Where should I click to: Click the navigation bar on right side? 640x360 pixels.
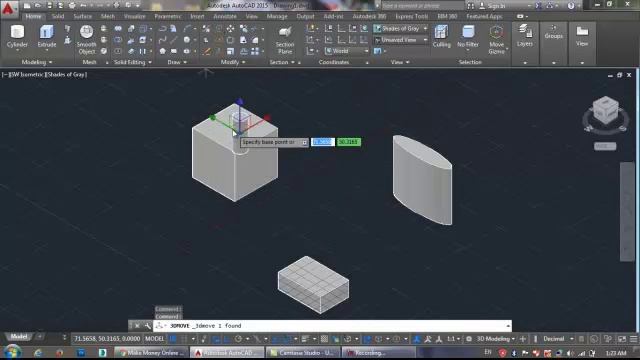[627, 211]
